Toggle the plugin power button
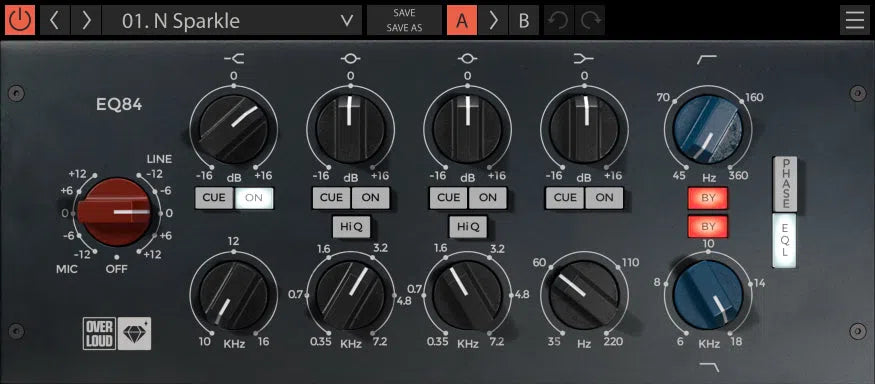This screenshot has width=875, height=384. point(20,20)
